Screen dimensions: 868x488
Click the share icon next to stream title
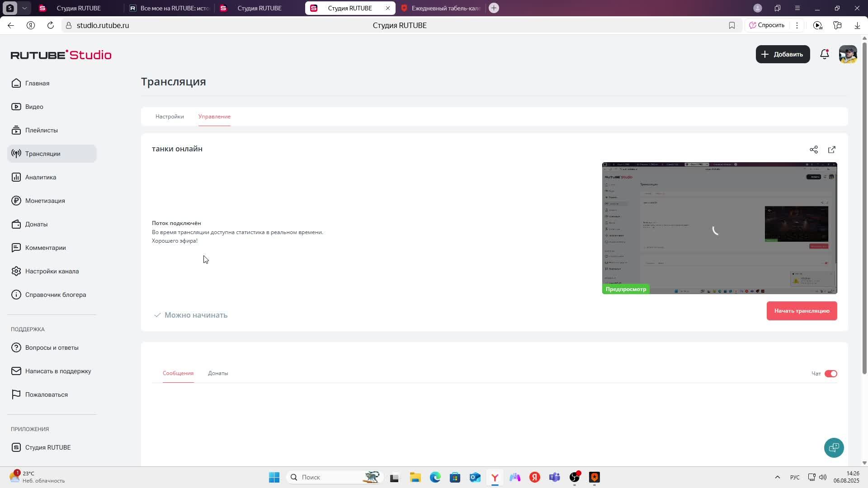point(814,150)
